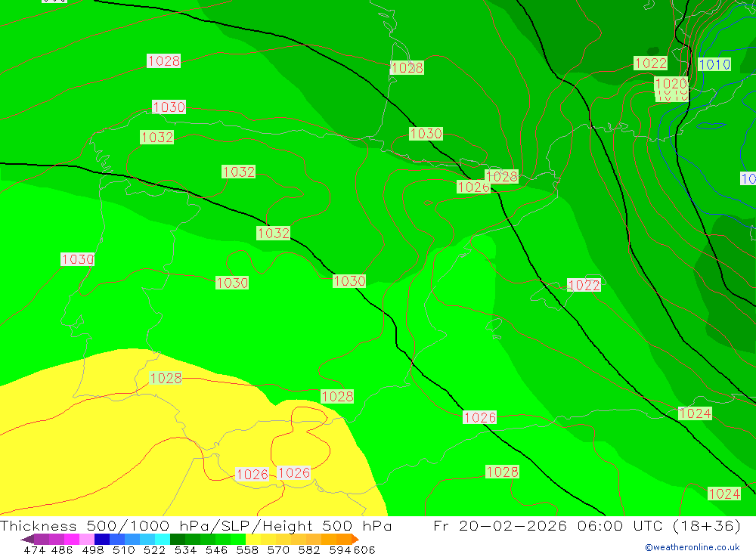
Task: Click the legend value 510
Action: point(123,549)
